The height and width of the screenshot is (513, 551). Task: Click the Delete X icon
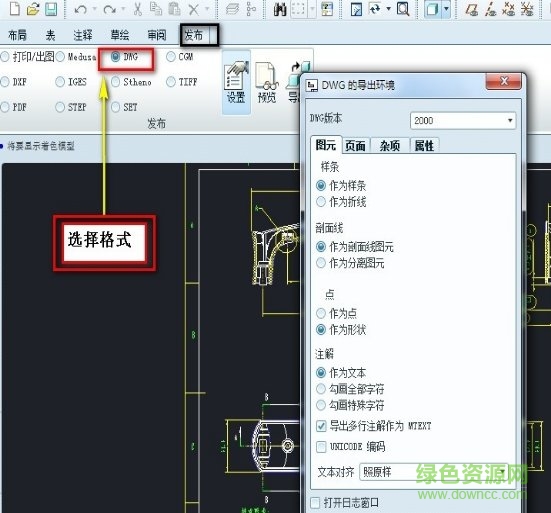[x=194, y=9]
